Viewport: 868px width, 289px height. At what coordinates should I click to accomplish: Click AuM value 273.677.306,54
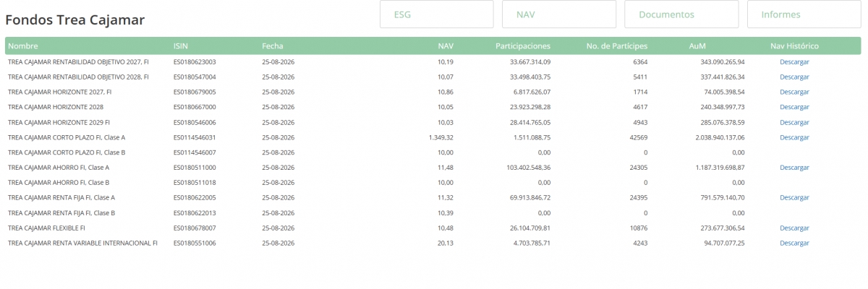click(723, 228)
